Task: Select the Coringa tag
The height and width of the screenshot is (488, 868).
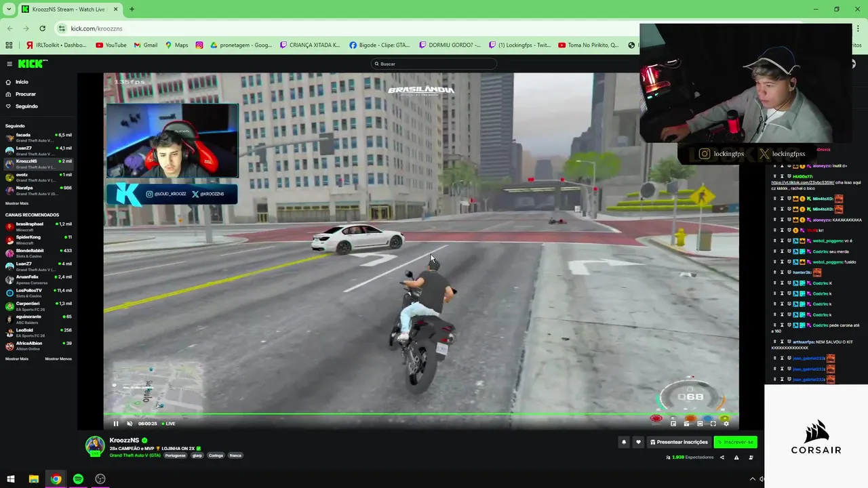Action: (x=216, y=455)
